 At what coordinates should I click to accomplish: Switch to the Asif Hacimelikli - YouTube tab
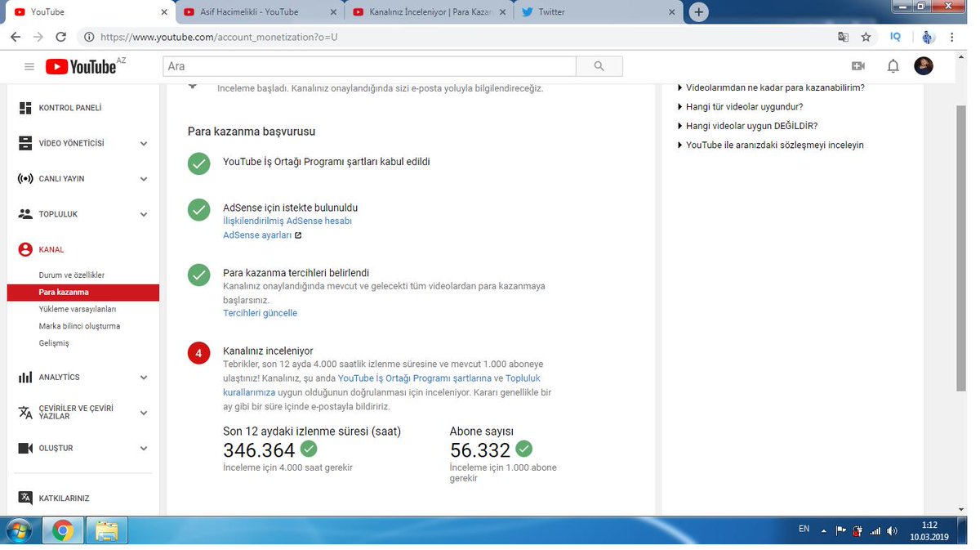(258, 12)
